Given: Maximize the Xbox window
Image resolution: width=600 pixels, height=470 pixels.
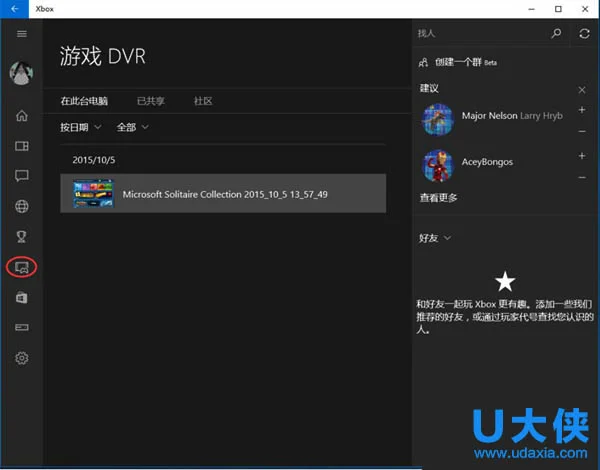Looking at the screenshot, I should tap(558, 9).
